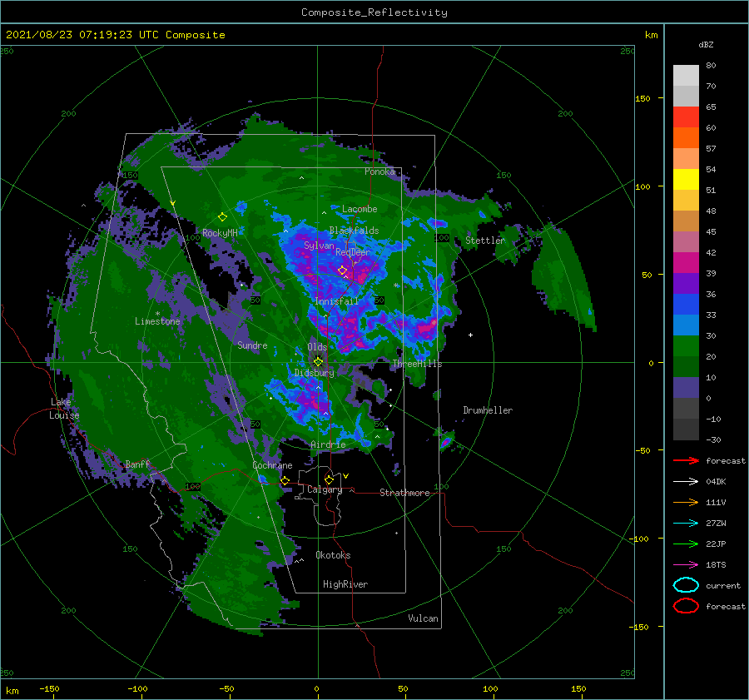Click the 'Sylvan' map label
The image size is (749, 700).
[x=319, y=246]
